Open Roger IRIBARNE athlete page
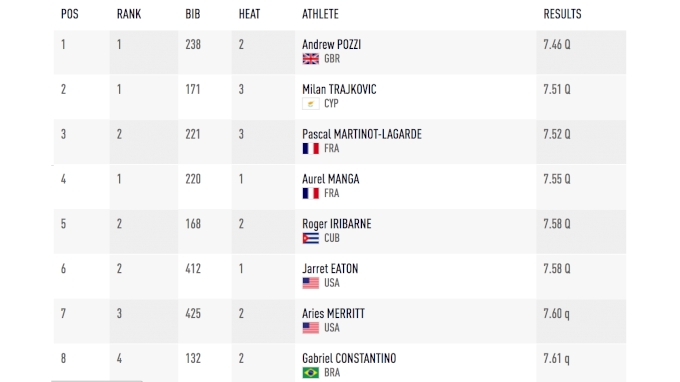Screen dimensions: 680x382 coord(337,224)
